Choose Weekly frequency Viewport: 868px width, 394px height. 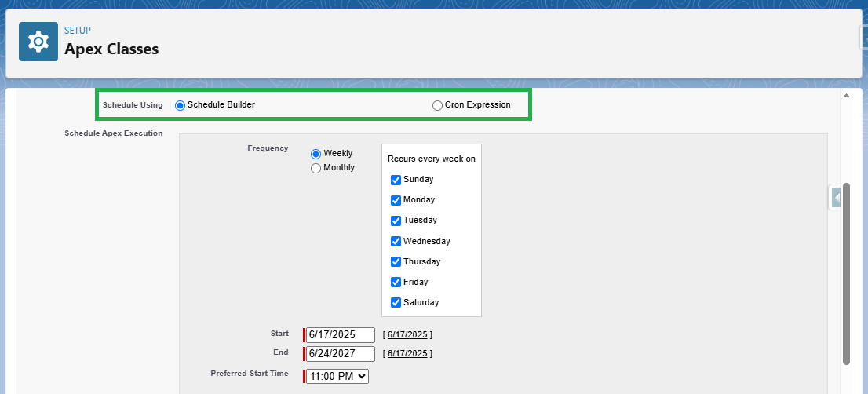(316, 154)
